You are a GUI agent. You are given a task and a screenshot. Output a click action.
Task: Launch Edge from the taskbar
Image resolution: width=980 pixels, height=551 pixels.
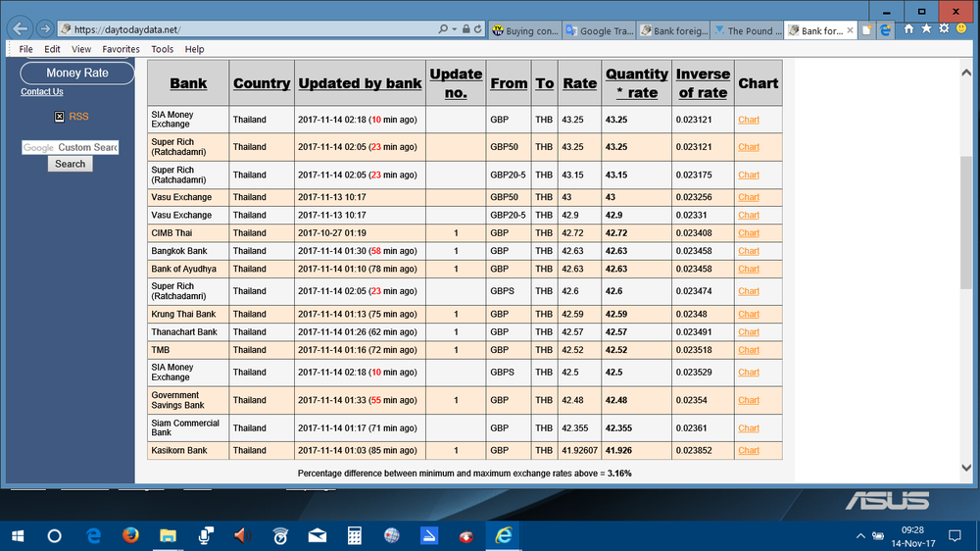point(94,536)
